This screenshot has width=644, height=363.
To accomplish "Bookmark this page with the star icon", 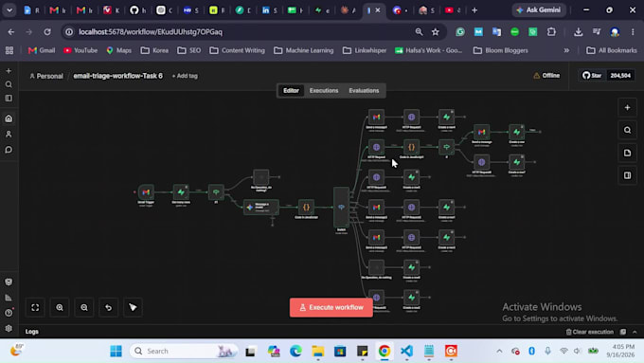I will (436, 32).
